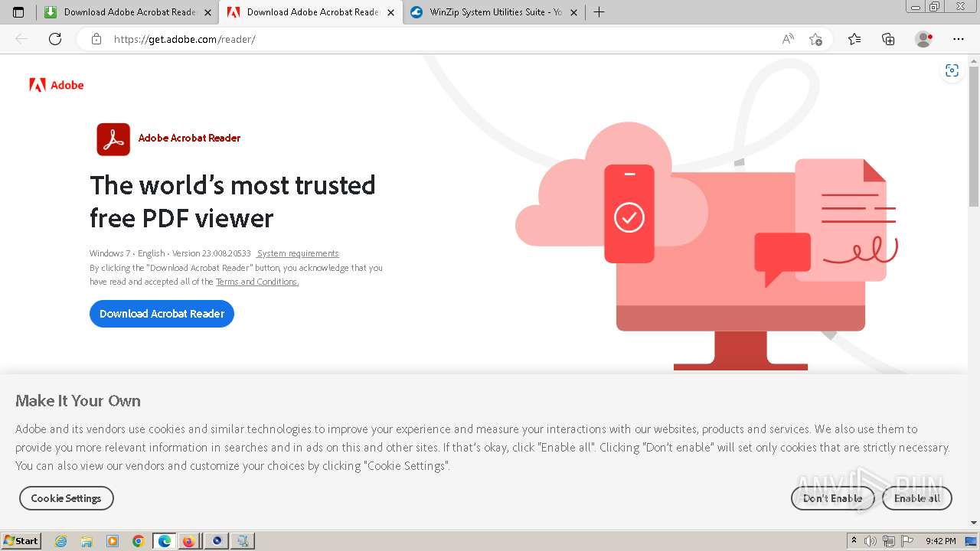Open Cookie Settings
This screenshot has width=980, height=551.
(67, 498)
